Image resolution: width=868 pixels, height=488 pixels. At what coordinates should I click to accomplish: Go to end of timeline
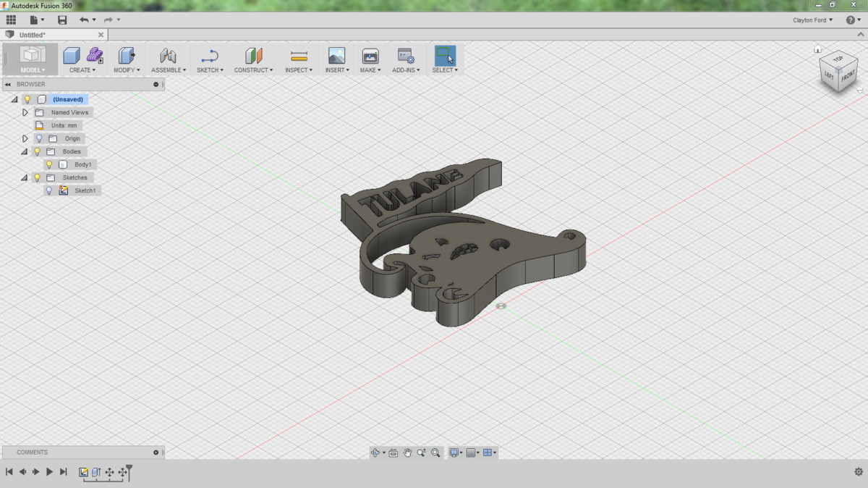[63, 472]
